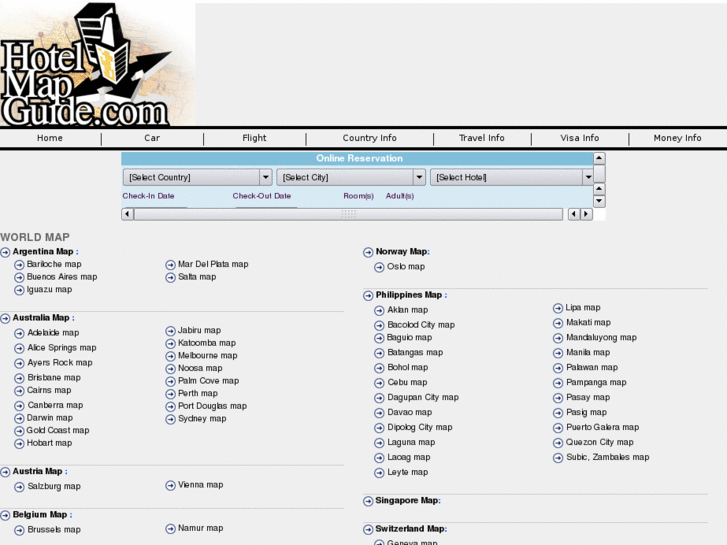Open the Alice Springs map link
The height and width of the screenshot is (545, 727).
pos(62,347)
